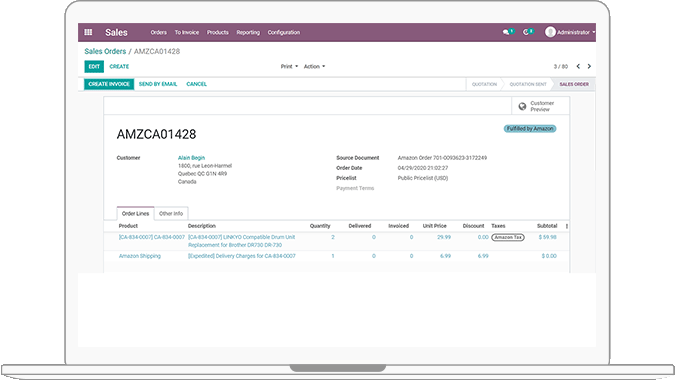Screen dimensions: 675x380
Task: Click the Create button
Action: (x=119, y=66)
